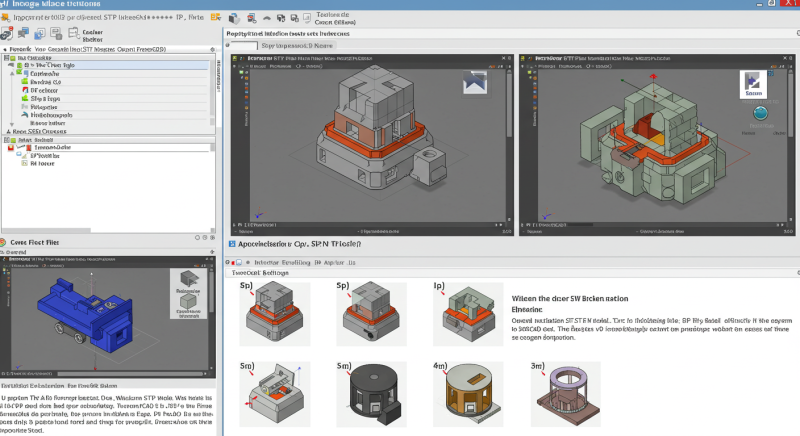Click the gray arc-shaped toolbar icon
This screenshot has width=800, height=436.
pyautogui.click(x=267, y=18)
